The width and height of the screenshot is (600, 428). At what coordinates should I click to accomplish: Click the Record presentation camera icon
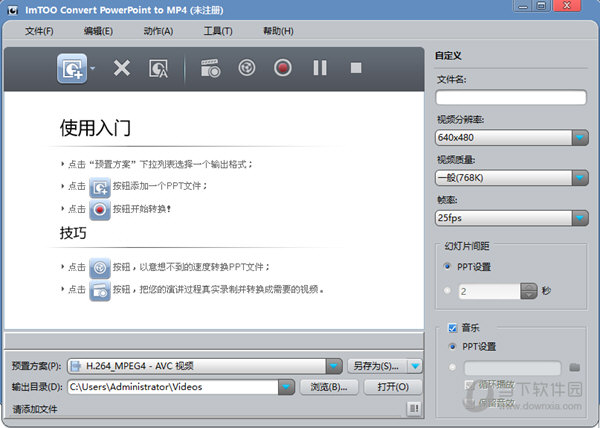point(210,68)
